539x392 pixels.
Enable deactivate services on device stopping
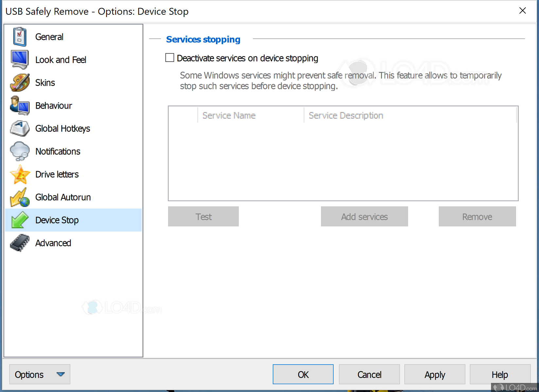[x=170, y=57]
